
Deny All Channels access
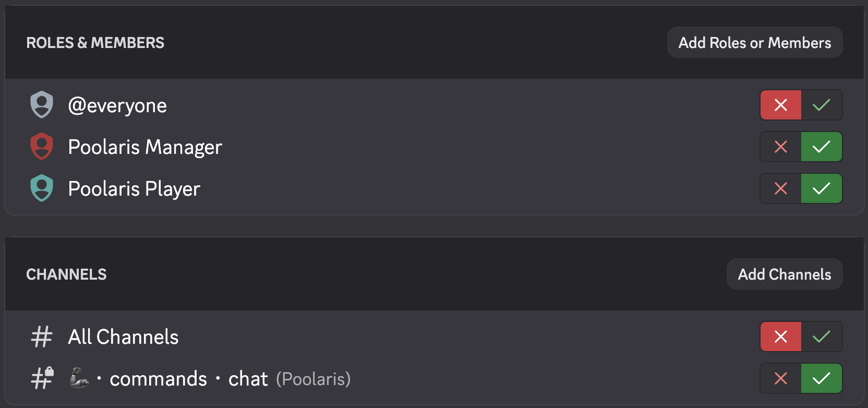780,337
